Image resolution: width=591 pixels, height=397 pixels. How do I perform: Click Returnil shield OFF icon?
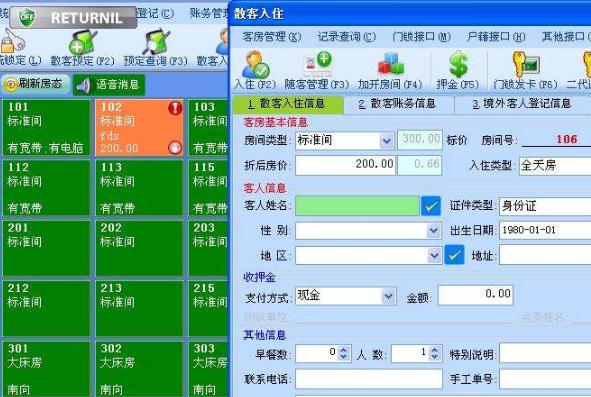[26, 17]
